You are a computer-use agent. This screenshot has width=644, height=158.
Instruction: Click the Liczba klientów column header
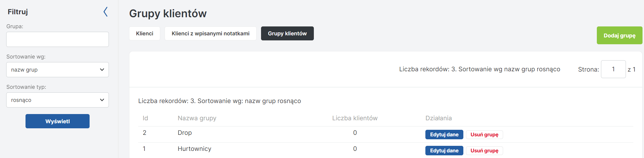tap(355, 118)
